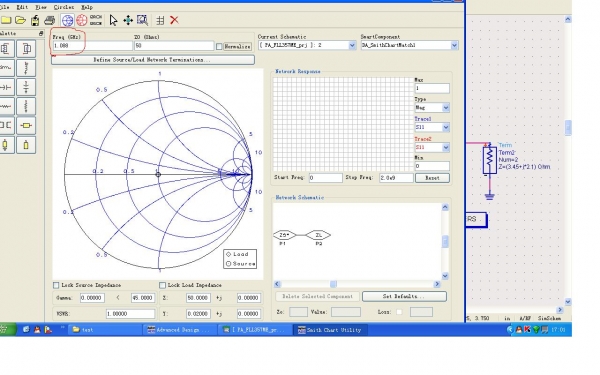The image size is (600, 375).
Task: Click the VSWR value field
Action: 130,314
